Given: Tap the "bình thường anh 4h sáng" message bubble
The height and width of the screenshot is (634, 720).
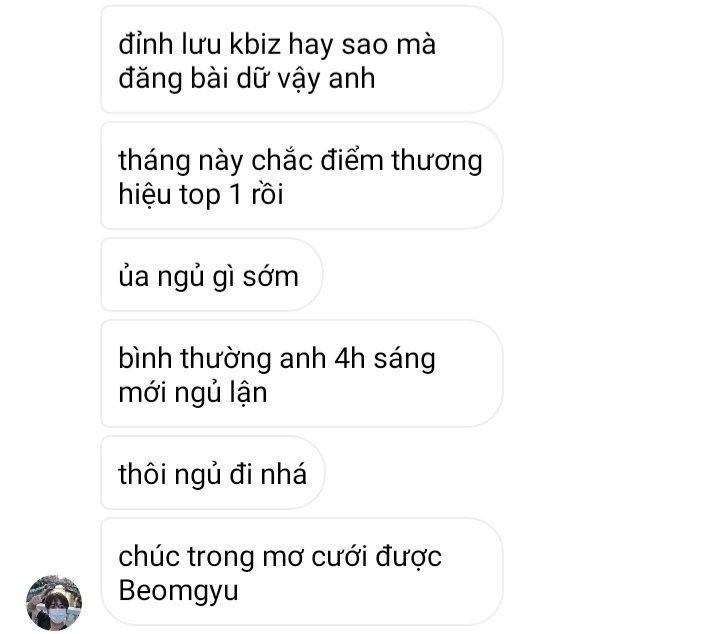Looking at the screenshot, I should click(301, 374).
